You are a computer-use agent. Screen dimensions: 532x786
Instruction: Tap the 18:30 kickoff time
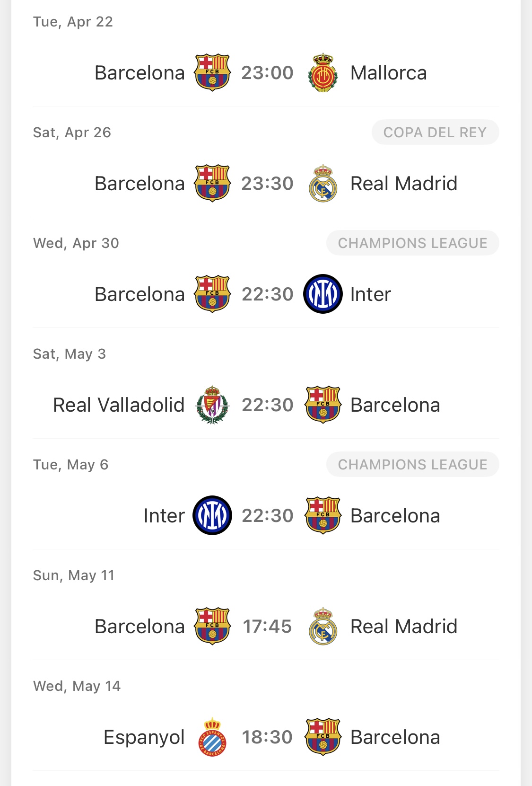[268, 737]
